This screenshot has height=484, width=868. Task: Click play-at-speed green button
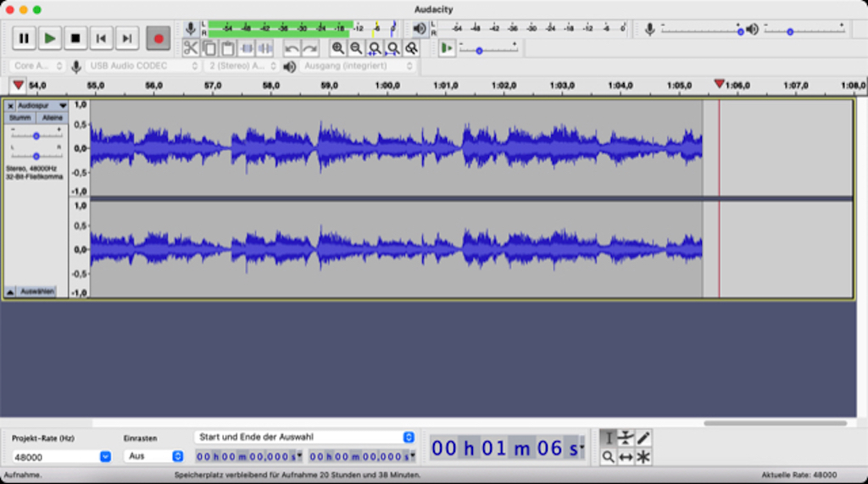pos(446,48)
